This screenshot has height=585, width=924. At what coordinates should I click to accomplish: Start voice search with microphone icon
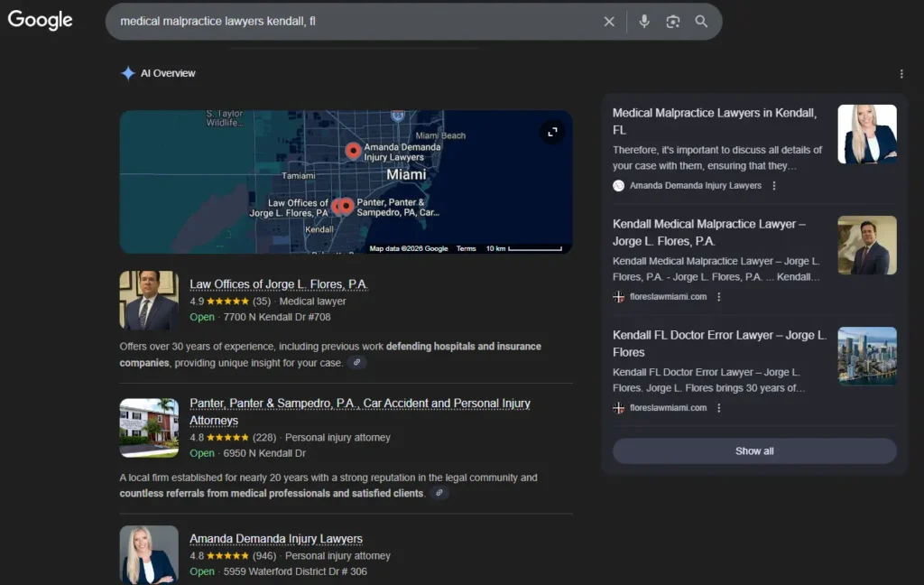tap(644, 22)
